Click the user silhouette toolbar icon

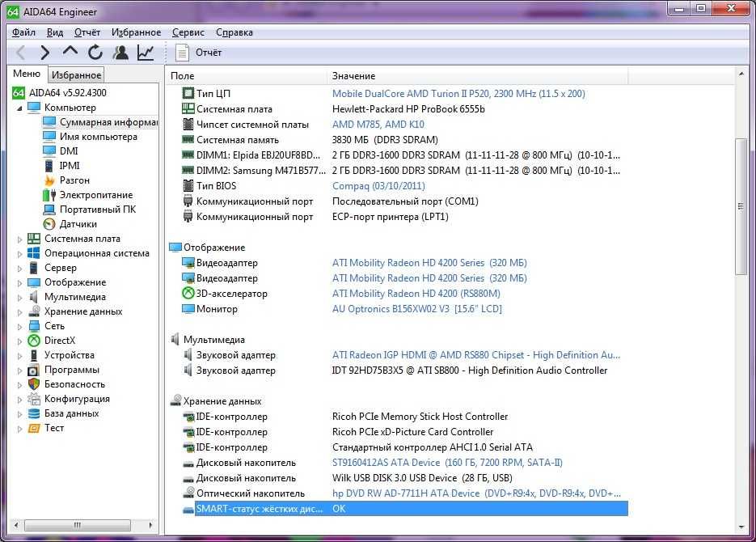(x=120, y=52)
